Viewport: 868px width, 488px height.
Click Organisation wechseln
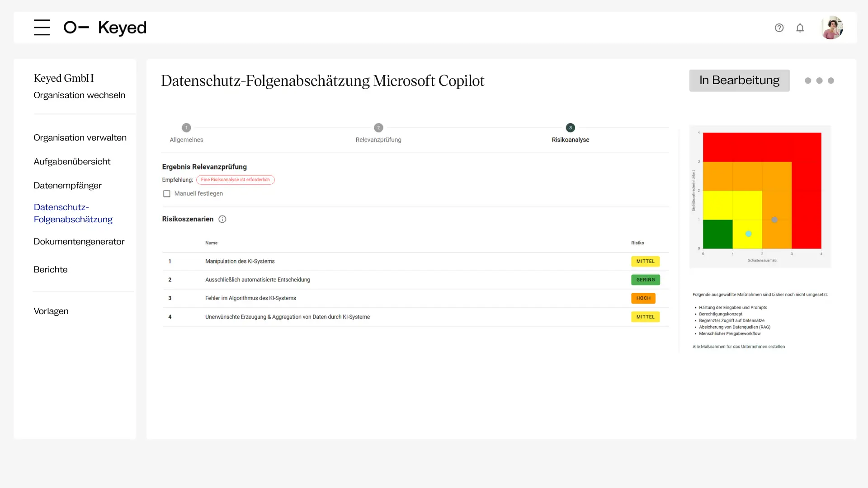click(x=80, y=95)
